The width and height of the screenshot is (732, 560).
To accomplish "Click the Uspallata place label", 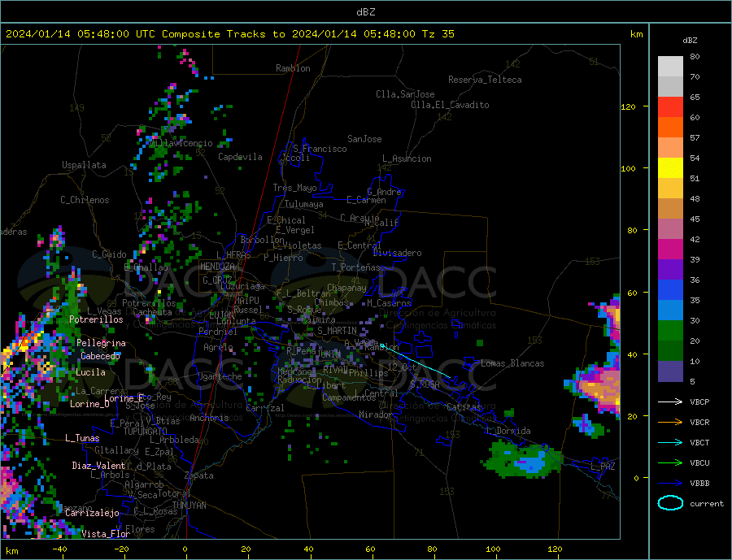I will coord(84,165).
